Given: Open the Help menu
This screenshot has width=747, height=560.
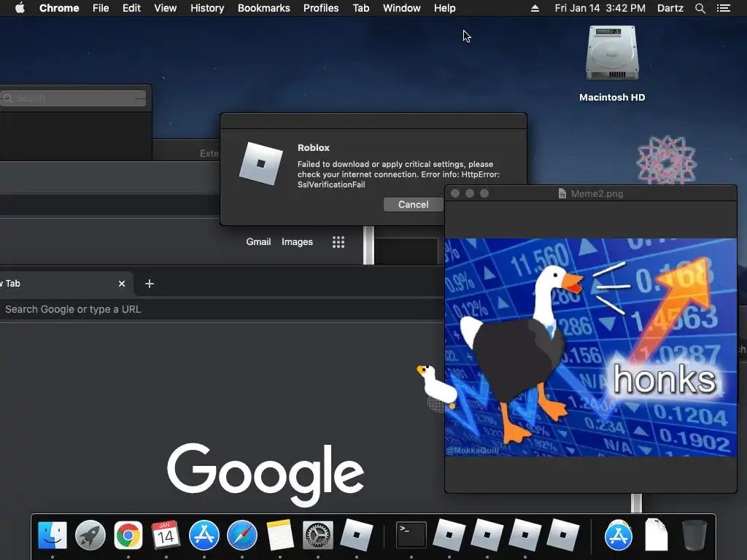Looking at the screenshot, I should [444, 8].
